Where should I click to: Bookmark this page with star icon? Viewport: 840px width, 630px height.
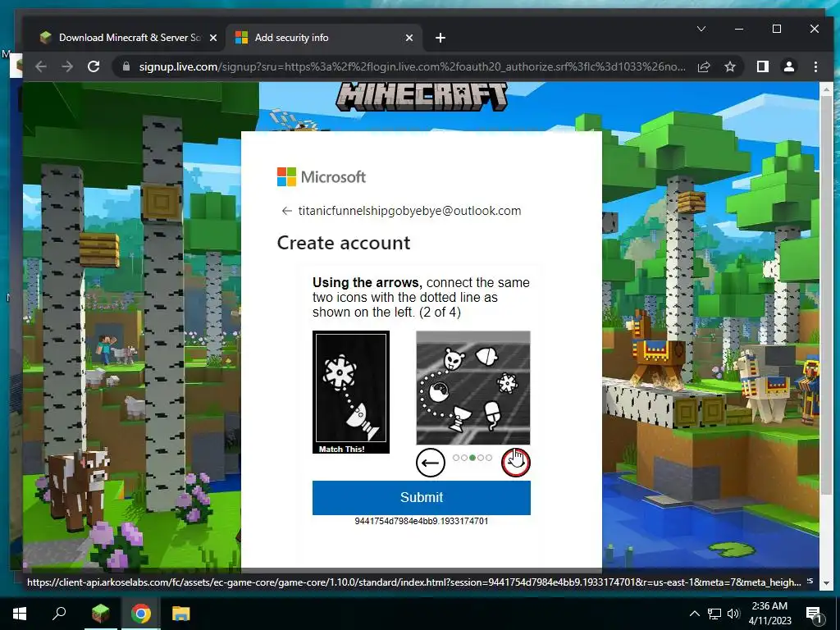pyautogui.click(x=729, y=67)
